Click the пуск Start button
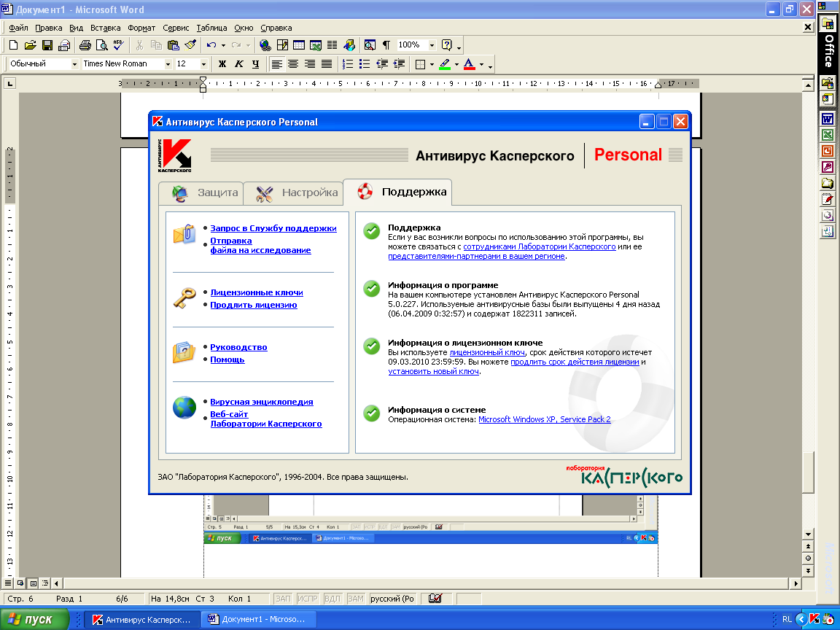Image resolution: width=840 pixels, height=630 pixels. pos(35,619)
